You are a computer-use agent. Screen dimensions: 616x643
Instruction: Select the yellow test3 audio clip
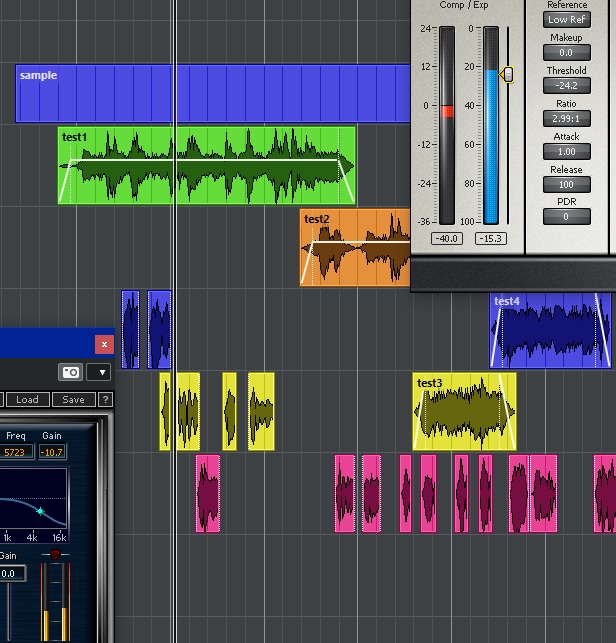(464, 411)
